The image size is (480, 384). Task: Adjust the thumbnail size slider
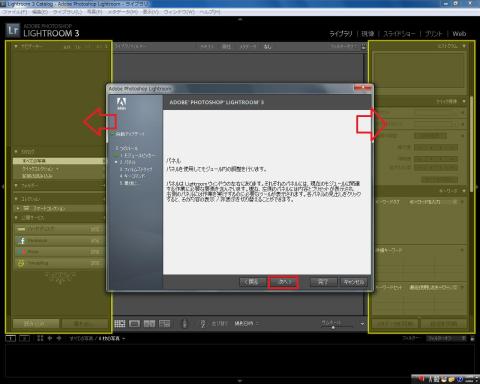(333, 327)
